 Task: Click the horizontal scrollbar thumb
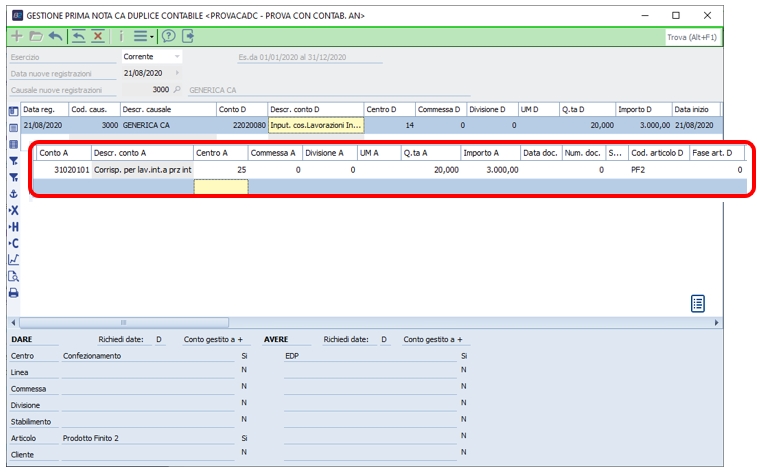[x=124, y=323]
